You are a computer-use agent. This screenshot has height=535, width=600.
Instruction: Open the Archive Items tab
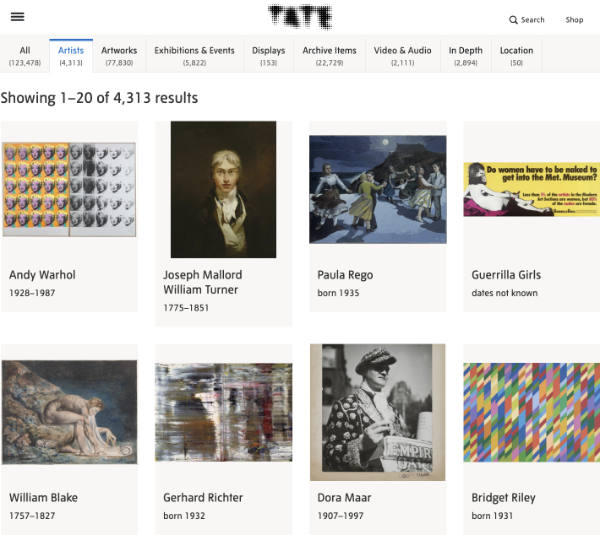pos(329,56)
